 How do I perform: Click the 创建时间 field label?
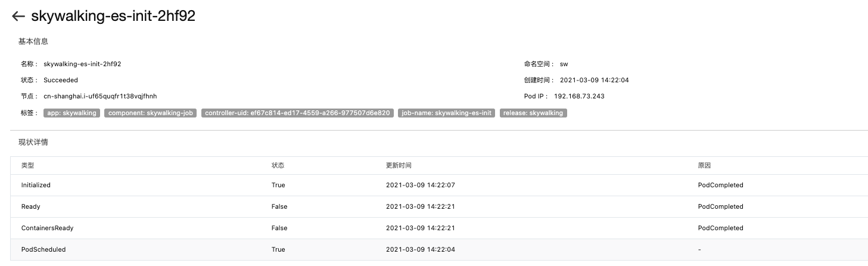tap(539, 80)
